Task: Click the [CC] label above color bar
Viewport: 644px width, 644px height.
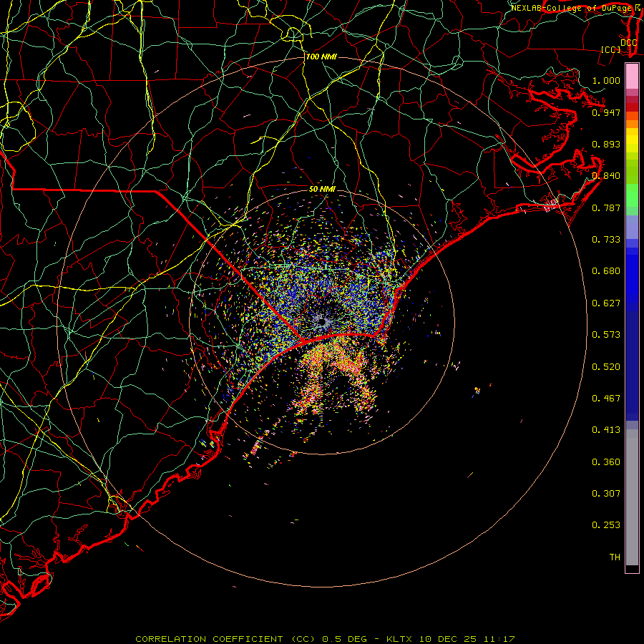Action: click(x=611, y=49)
